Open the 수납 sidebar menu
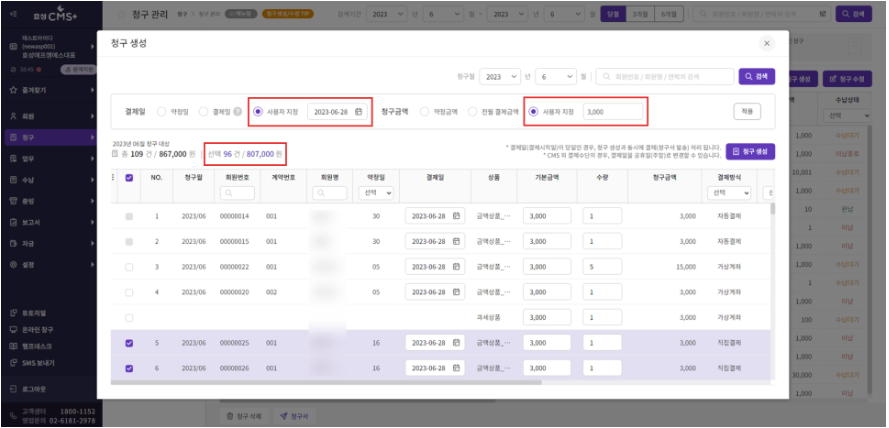This screenshot has width=889, height=428. [52, 180]
